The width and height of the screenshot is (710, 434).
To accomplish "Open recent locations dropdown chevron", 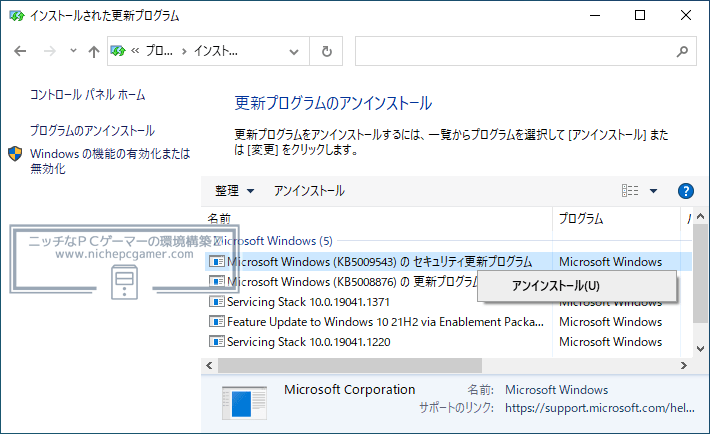I will (x=73, y=51).
